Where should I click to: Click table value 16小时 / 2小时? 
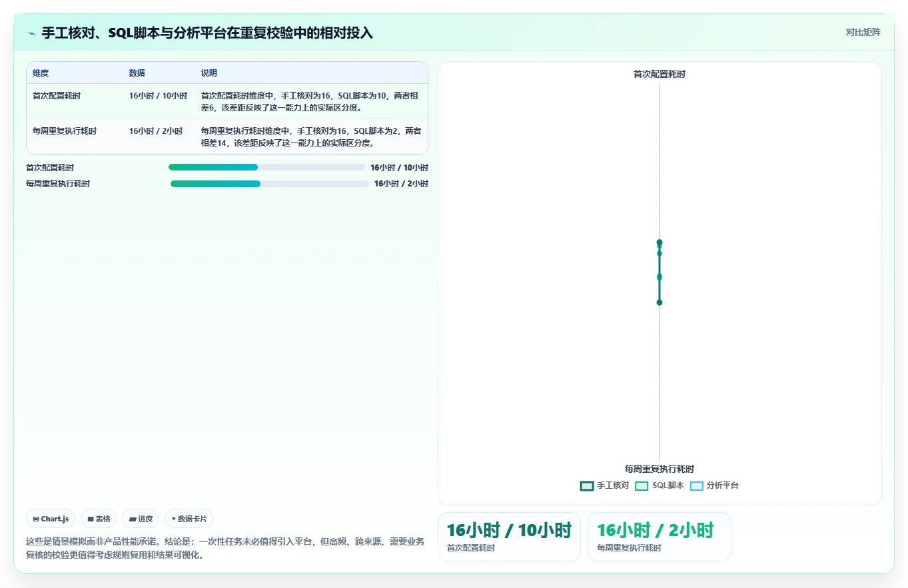click(x=156, y=131)
